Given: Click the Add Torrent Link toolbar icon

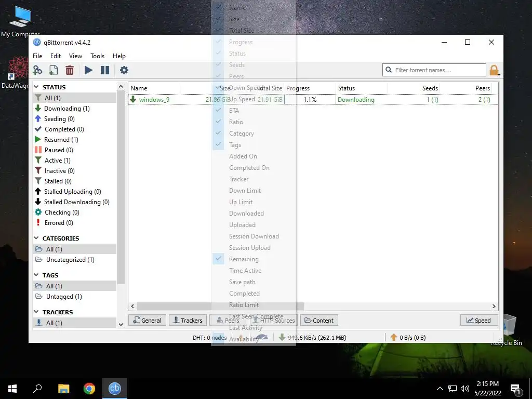Looking at the screenshot, I should pyautogui.click(x=37, y=70).
